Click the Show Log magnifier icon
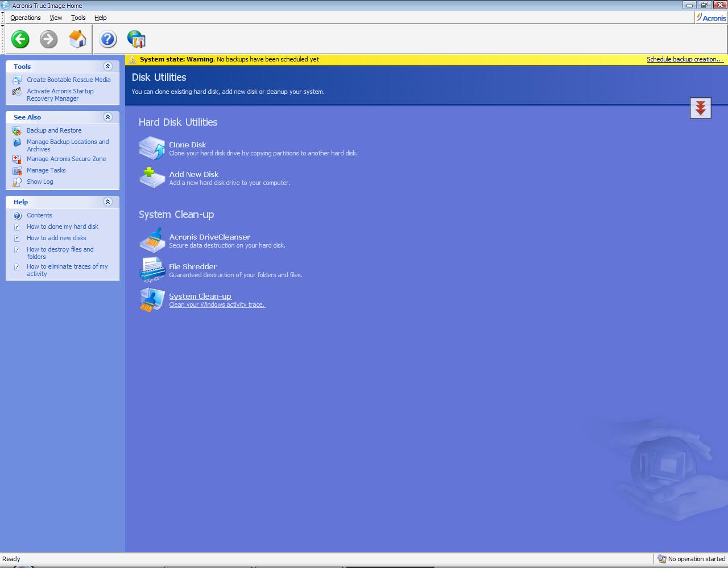The height and width of the screenshot is (568, 728). click(17, 182)
